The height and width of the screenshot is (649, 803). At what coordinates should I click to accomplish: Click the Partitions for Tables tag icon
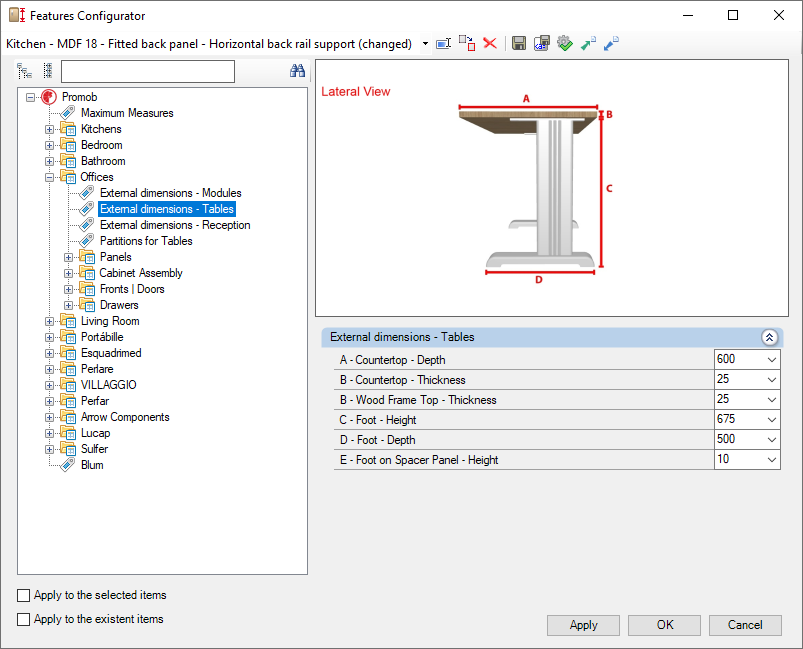[x=87, y=241]
